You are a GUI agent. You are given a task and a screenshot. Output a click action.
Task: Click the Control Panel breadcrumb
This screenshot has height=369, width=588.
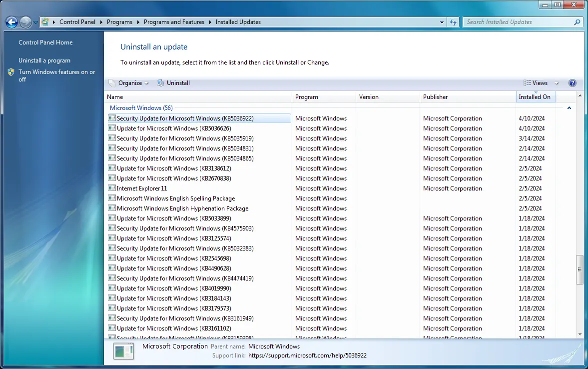(x=77, y=22)
